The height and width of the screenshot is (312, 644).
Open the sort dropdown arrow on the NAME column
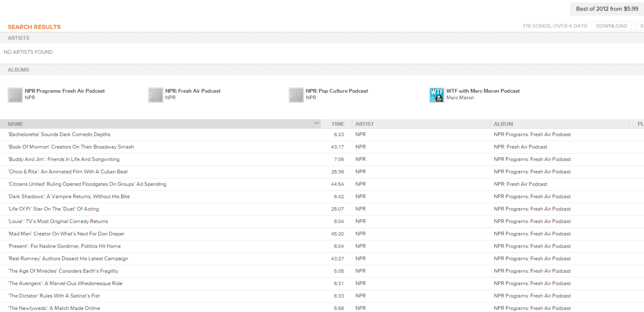click(317, 123)
